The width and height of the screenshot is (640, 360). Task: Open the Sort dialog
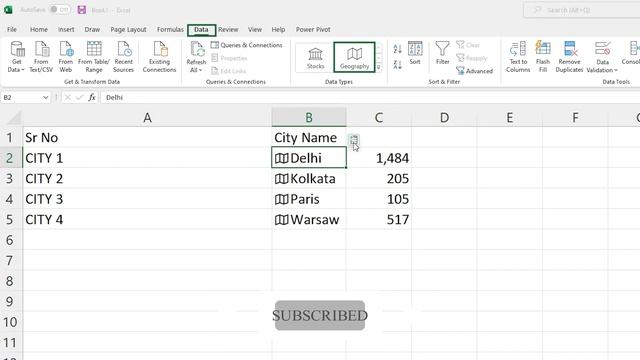415,53
